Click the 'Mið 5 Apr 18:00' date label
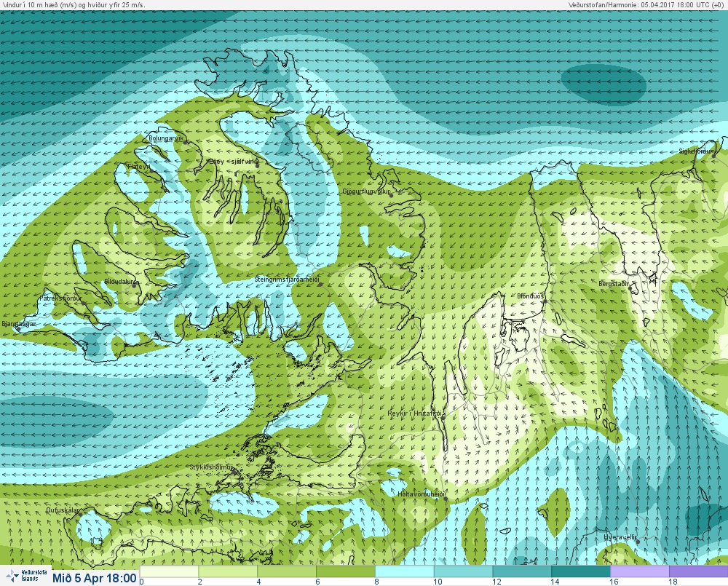The height and width of the screenshot is (586, 728). tap(94, 578)
